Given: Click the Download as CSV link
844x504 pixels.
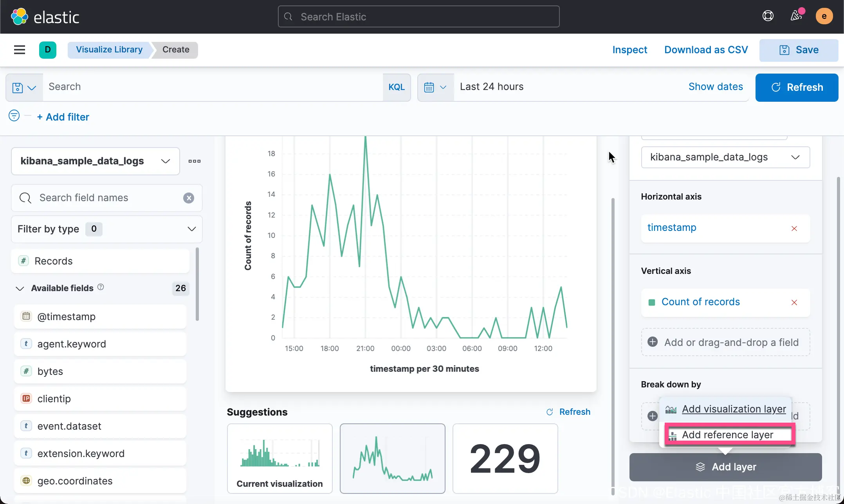Looking at the screenshot, I should (x=706, y=50).
